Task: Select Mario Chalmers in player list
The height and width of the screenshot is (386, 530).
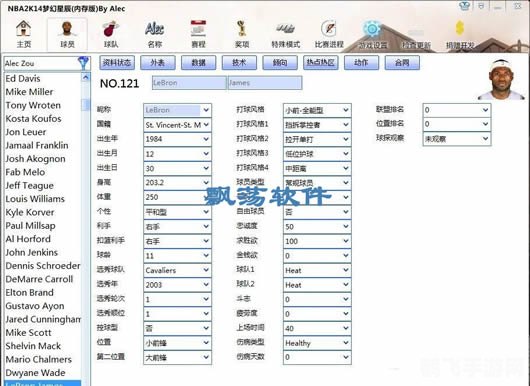Action: pos(39,359)
